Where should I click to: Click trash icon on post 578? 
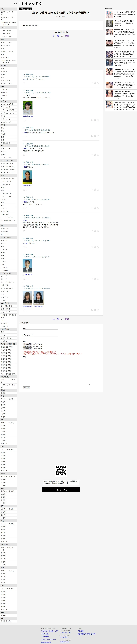click(95, 208)
